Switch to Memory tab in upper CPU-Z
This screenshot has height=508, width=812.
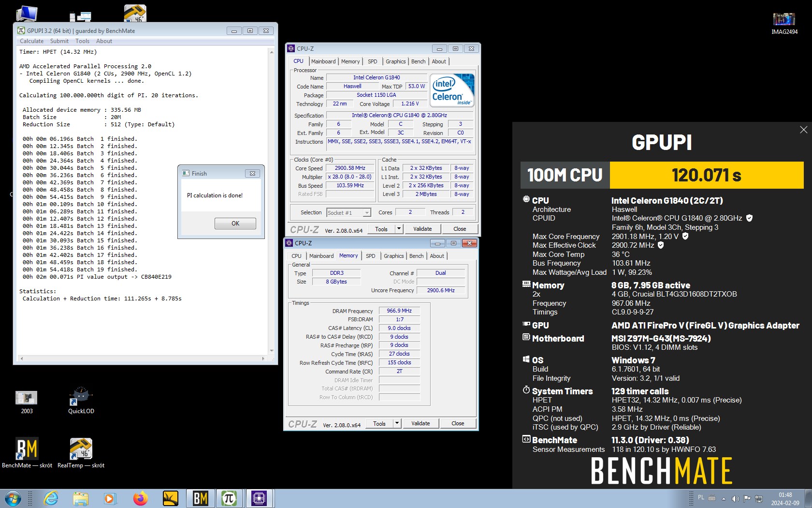(350, 61)
